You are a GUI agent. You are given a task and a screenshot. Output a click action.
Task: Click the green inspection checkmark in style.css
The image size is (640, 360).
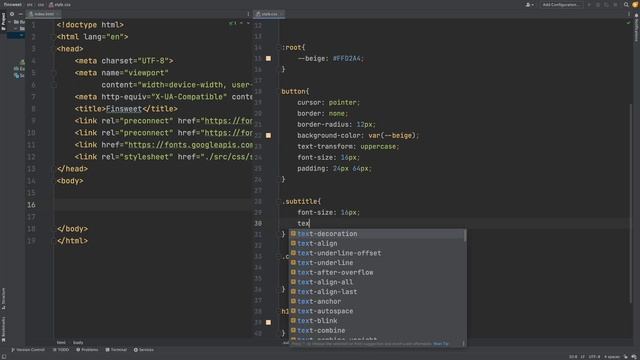coord(628,23)
